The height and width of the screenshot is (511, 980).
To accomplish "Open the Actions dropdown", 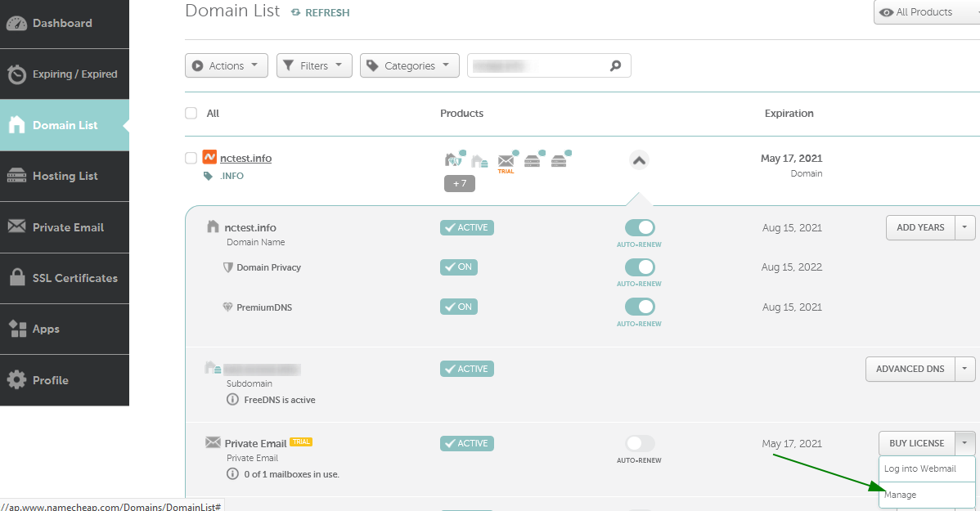I will pyautogui.click(x=227, y=65).
